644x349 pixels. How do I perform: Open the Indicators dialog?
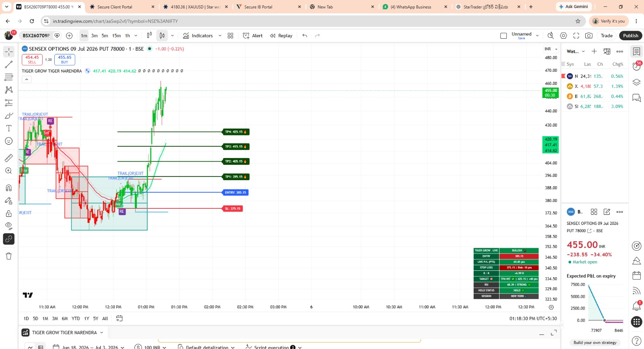(x=198, y=35)
